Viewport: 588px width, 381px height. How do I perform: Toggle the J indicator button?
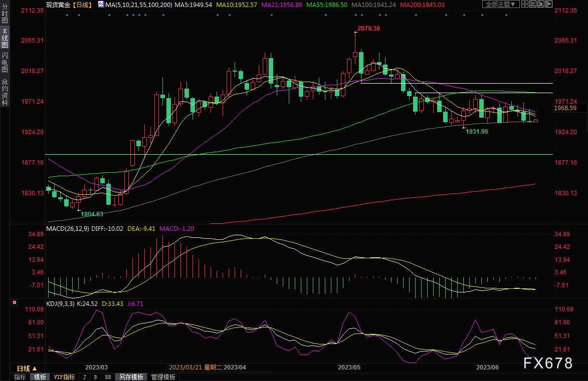(x=84, y=377)
